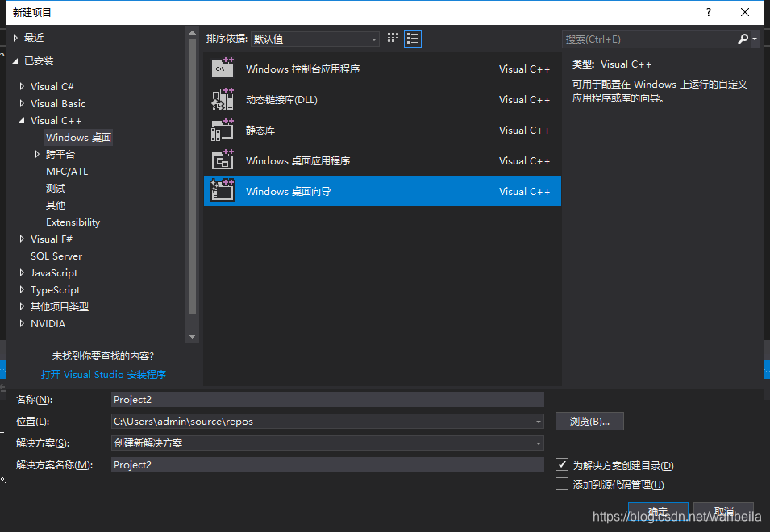Click category tree scrollbar up arrow

click(193, 33)
